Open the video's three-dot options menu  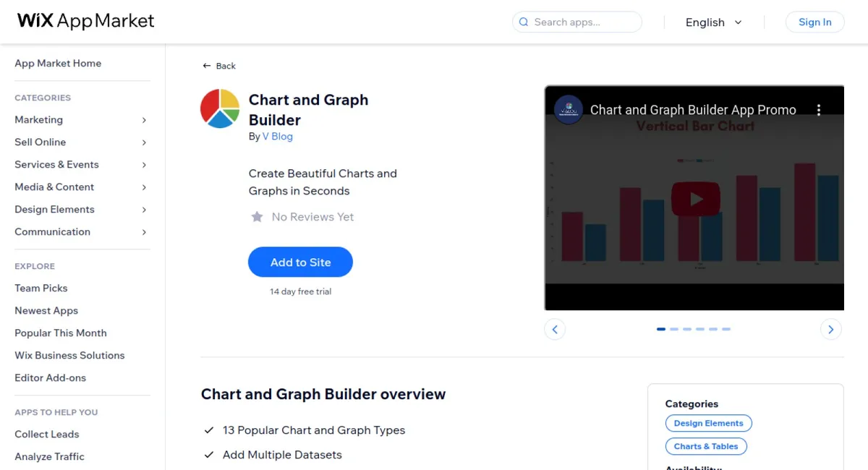pyautogui.click(x=819, y=110)
